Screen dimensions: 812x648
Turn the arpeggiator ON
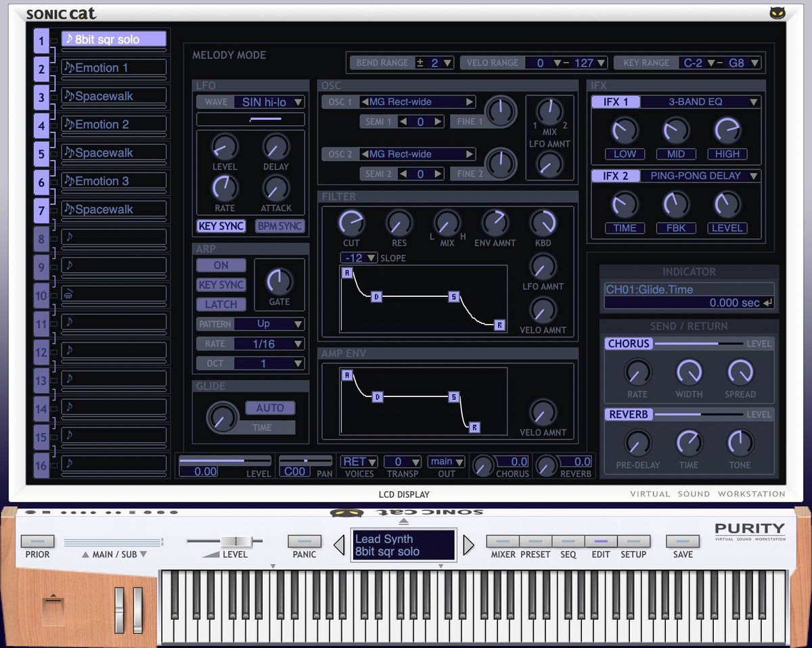point(221,266)
